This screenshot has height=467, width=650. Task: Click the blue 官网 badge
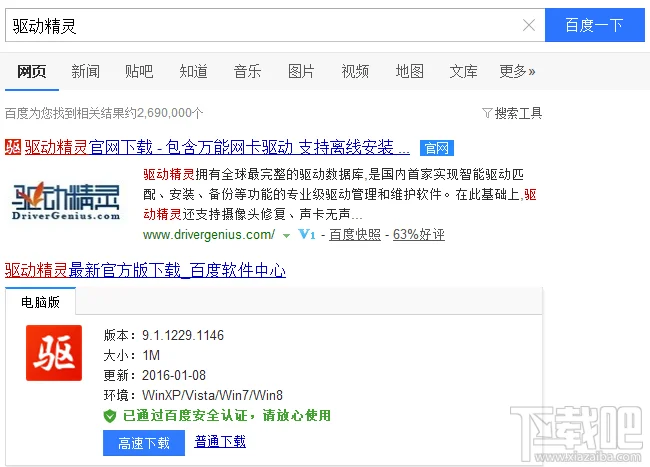(437, 148)
